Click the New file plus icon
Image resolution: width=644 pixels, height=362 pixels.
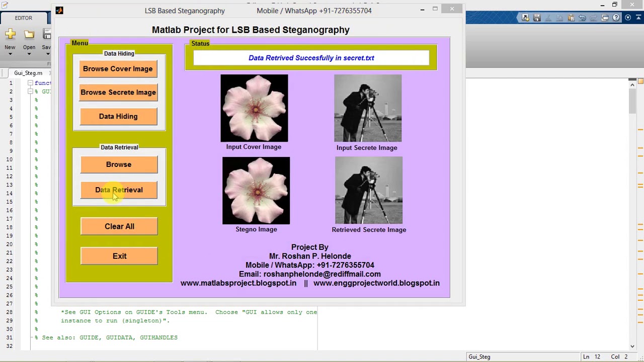[x=10, y=34]
